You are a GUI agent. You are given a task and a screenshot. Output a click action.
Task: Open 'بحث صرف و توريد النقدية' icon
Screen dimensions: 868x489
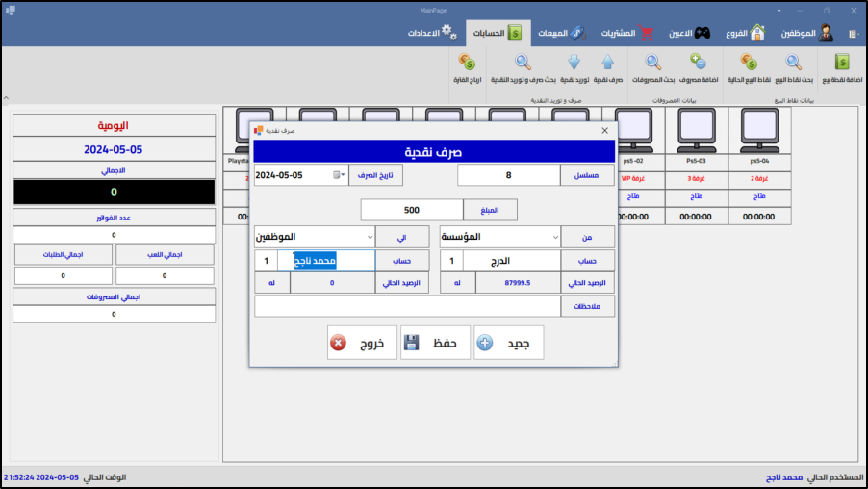[x=523, y=65]
